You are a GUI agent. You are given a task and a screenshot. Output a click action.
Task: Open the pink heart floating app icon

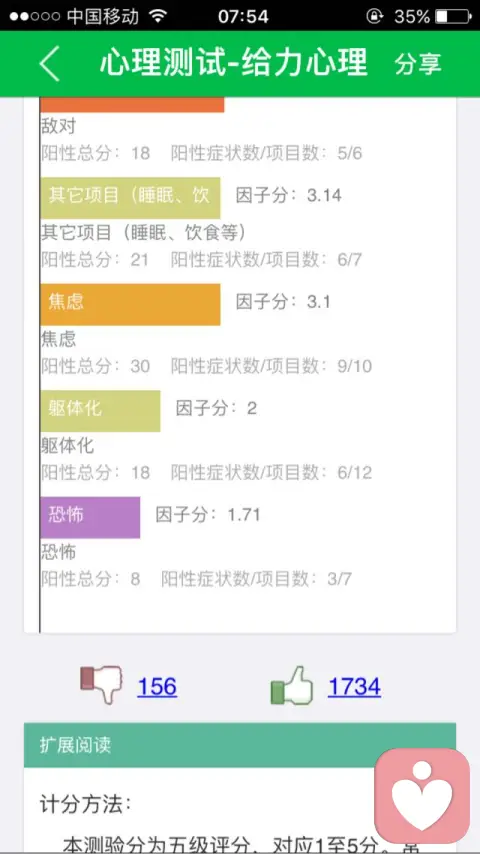[422, 795]
